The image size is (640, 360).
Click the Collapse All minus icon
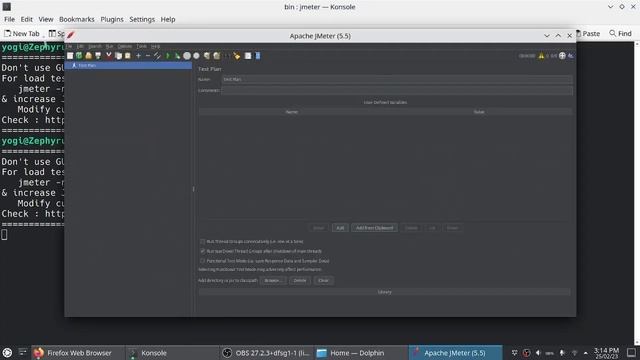148,56
